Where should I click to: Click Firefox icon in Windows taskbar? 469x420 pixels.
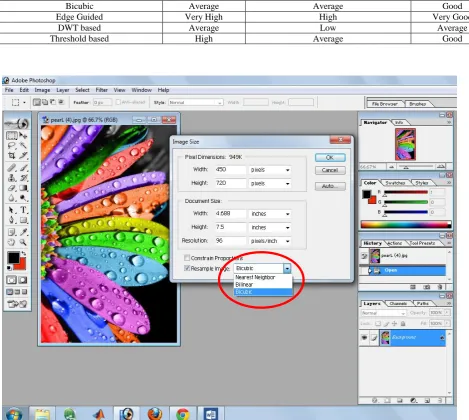coord(155,414)
